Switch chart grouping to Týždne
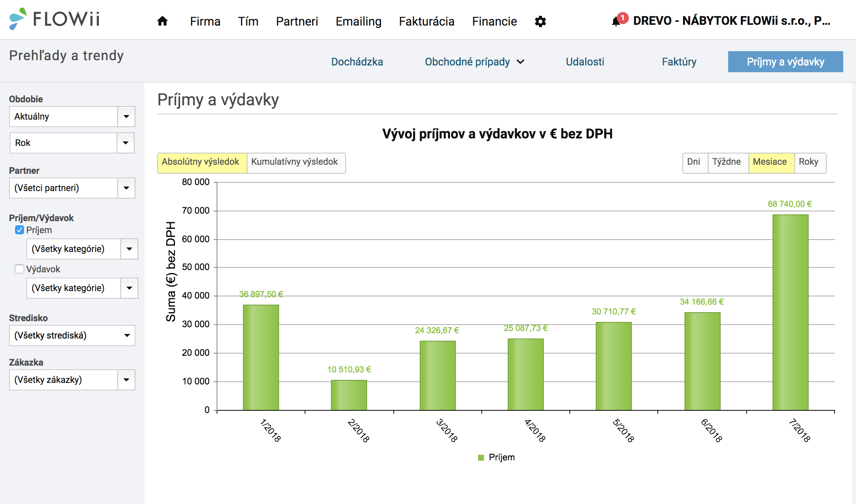The width and height of the screenshot is (856, 504). 728,163
